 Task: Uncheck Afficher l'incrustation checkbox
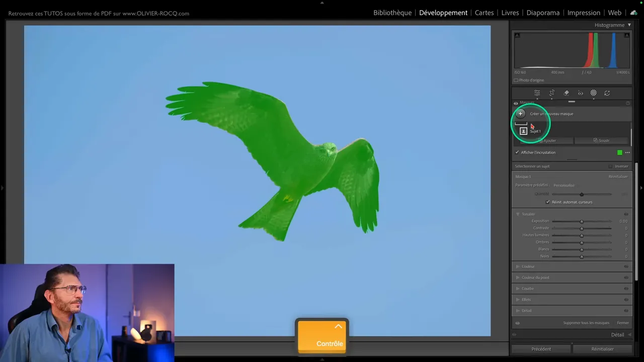coord(517,152)
